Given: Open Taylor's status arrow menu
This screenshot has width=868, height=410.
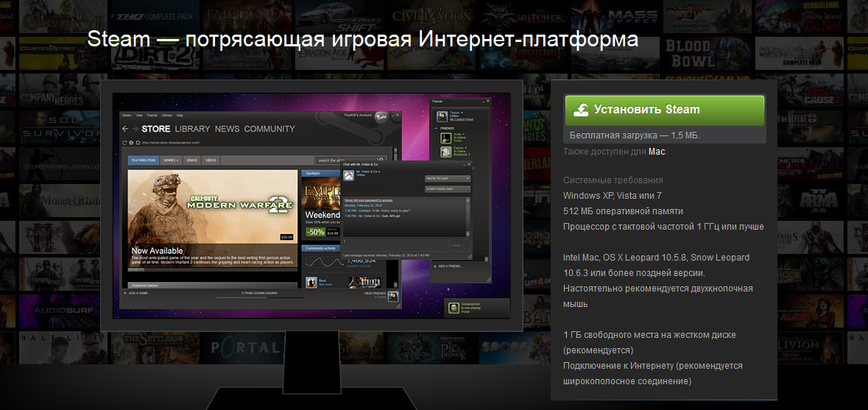Looking at the screenshot, I should click(x=462, y=113).
